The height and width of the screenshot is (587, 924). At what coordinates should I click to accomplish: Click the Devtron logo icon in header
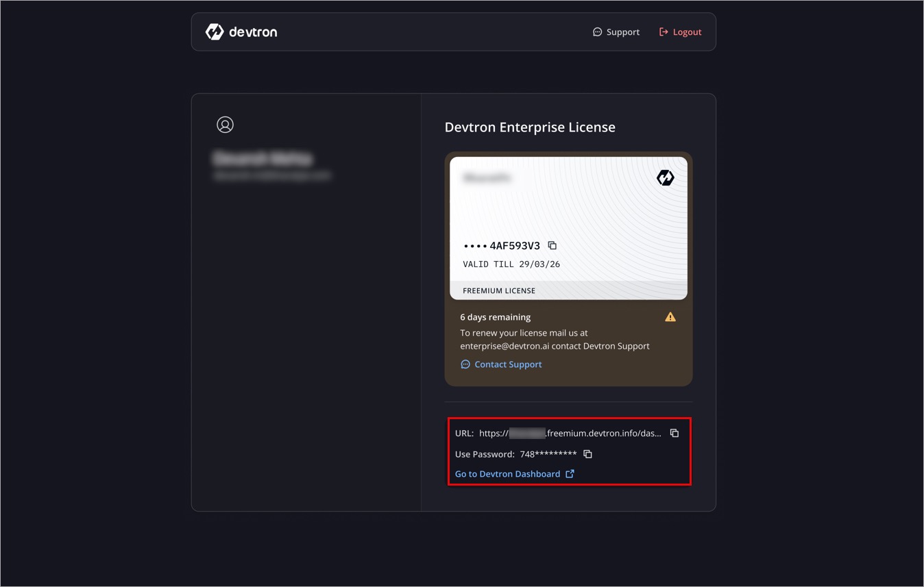click(x=215, y=32)
